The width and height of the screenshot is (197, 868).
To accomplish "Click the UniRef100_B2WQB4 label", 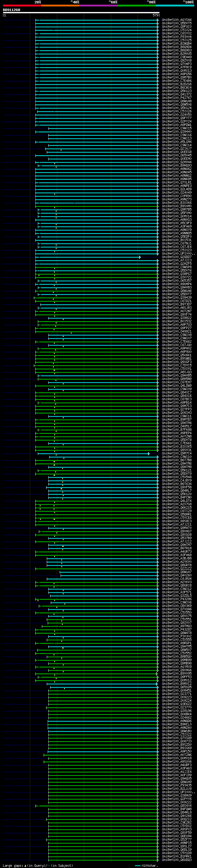I will [x=176, y=44].
